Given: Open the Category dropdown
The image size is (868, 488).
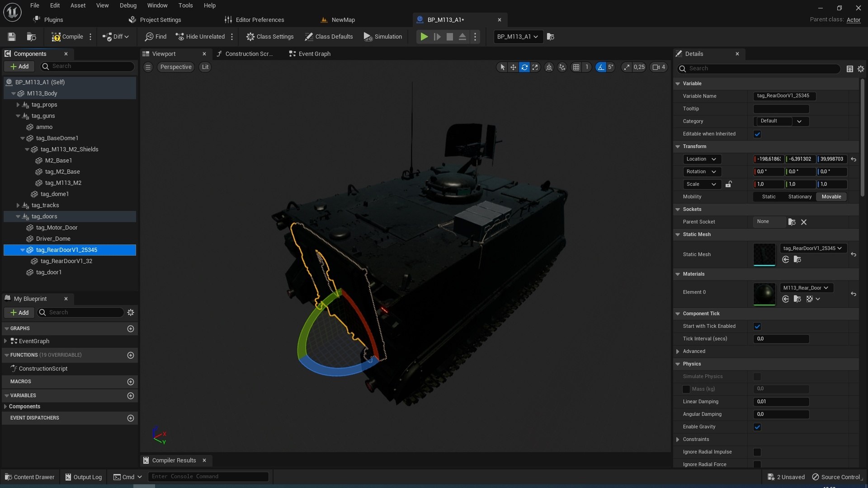Looking at the screenshot, I should point(781,121).
